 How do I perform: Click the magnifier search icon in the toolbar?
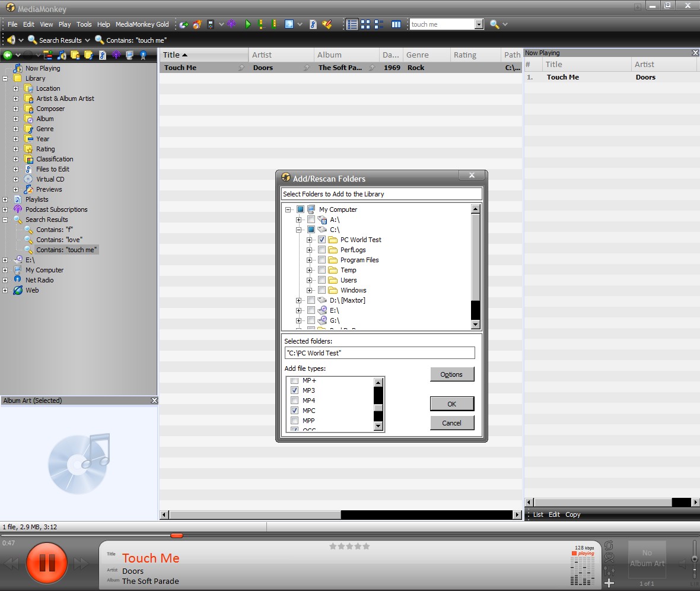(x=494, y=24)
